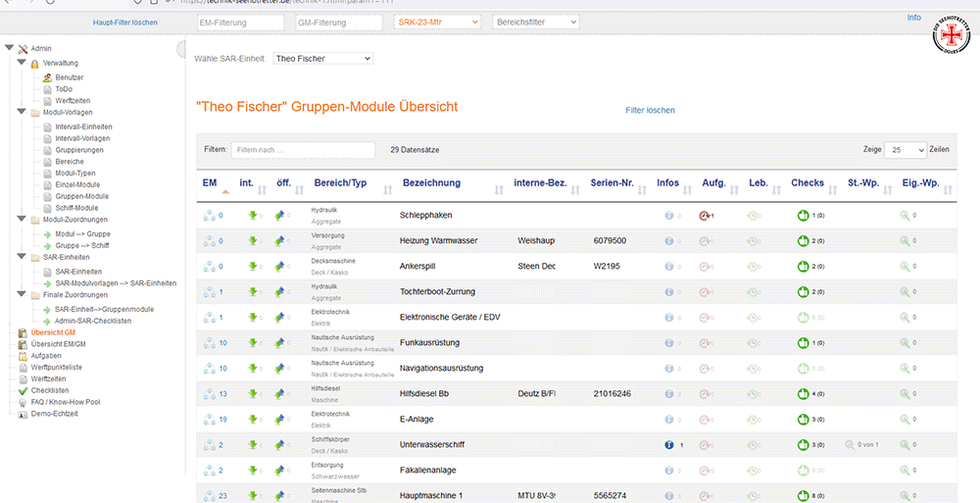Collapse the Admin tree node
Image resolution: width=980 pixels, height=503 pixels.
click(9, 47)
